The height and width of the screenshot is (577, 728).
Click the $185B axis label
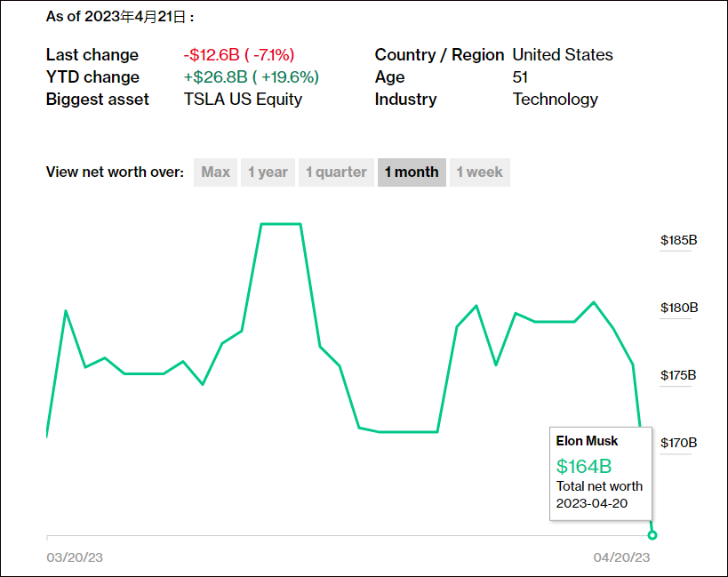coord(678,240)
